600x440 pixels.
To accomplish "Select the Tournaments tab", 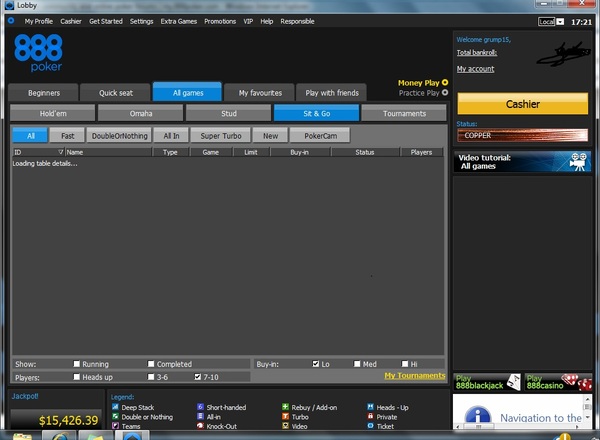I will [404, 113].
